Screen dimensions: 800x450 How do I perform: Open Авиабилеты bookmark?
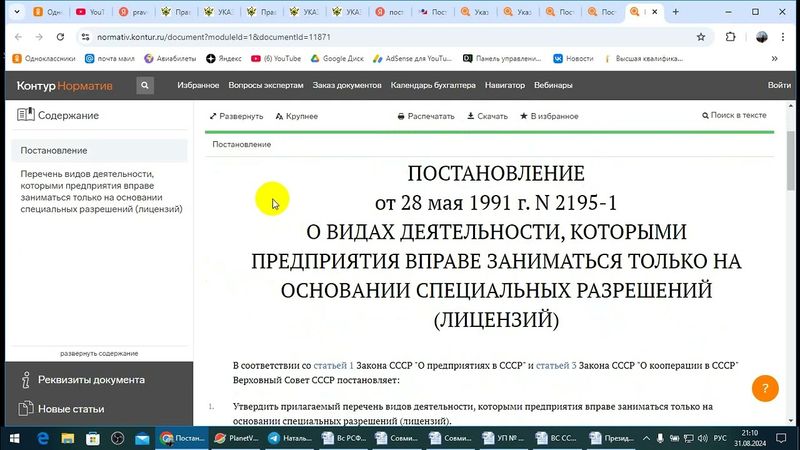(x=170, y=59)
